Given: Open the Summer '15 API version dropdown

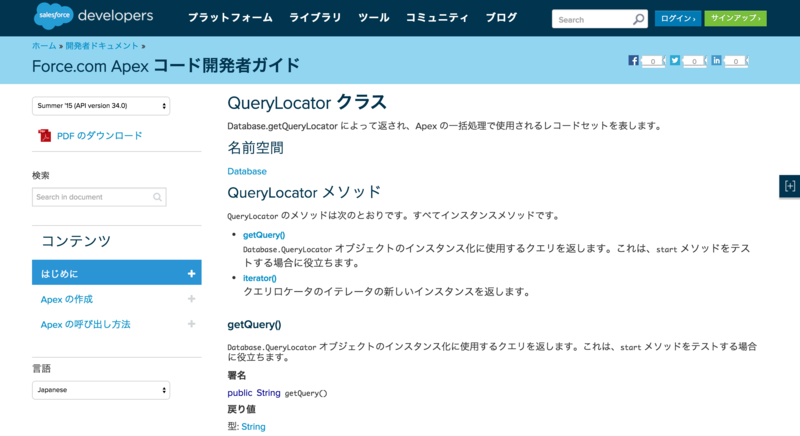Looking at the screenshot, I should tap(101, 106).
